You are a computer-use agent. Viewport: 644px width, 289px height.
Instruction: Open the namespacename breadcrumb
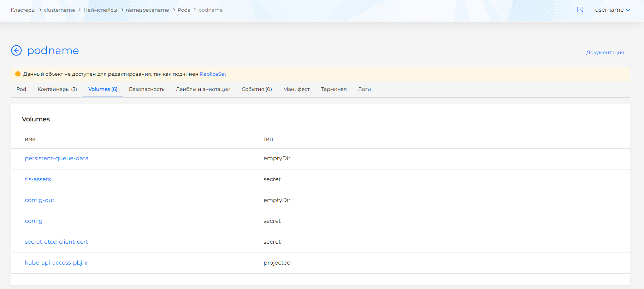coord(147,10)
